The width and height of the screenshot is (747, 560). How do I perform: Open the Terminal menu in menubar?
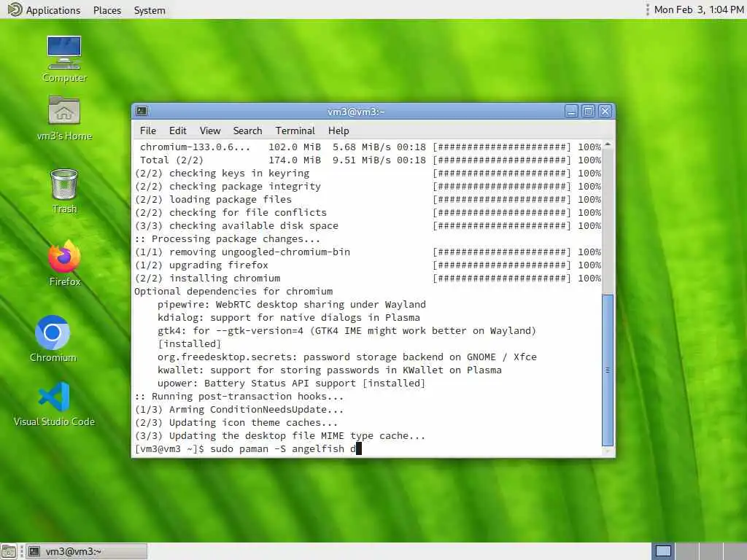tap(295, 131)
